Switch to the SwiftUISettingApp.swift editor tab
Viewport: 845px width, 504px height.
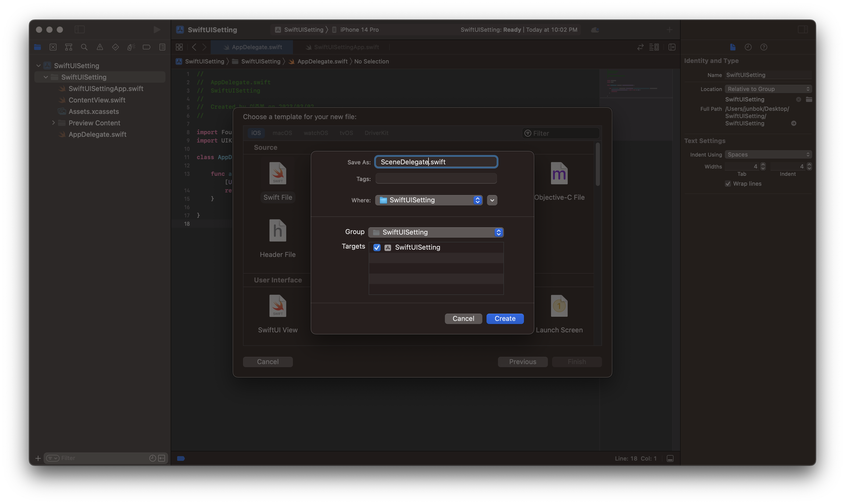346,47
